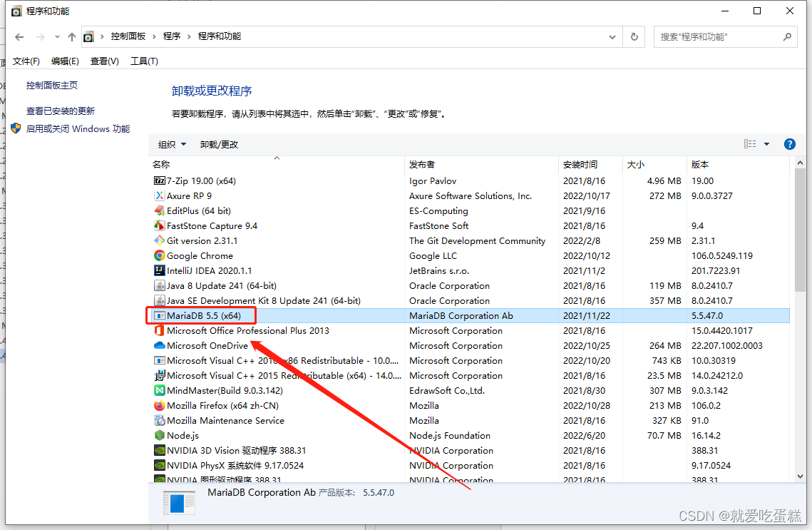Click the publisher cell The Git Development Community
Screen dimensions: 812x530
click(477, 241)
